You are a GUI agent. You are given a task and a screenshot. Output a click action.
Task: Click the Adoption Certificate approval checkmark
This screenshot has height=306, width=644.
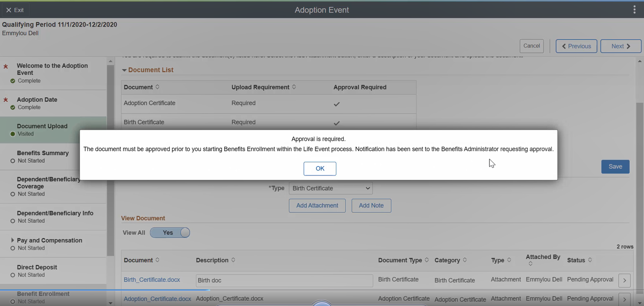pyautogui.click(x=337, y=104)
